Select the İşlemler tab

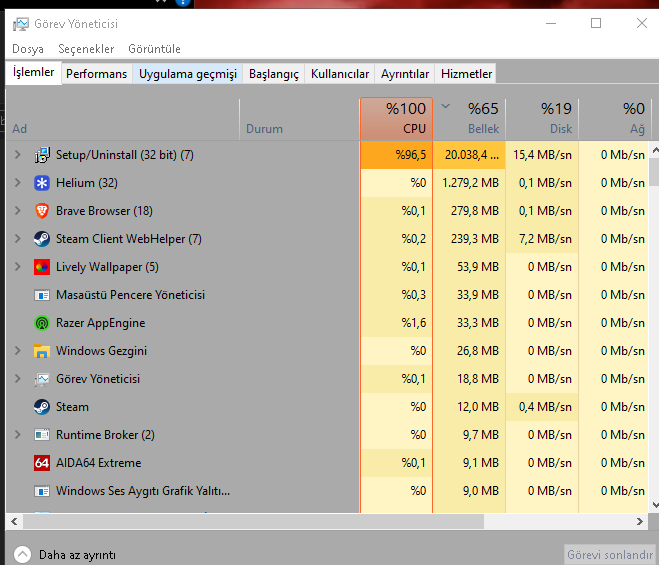tap(34, 72)
